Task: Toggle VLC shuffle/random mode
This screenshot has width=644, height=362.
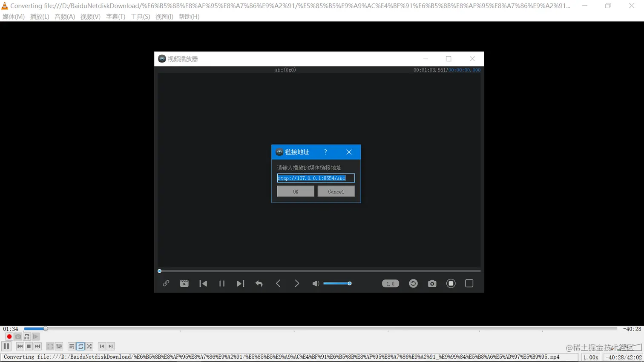Action: pyautogui.click(x=89, y=346)
